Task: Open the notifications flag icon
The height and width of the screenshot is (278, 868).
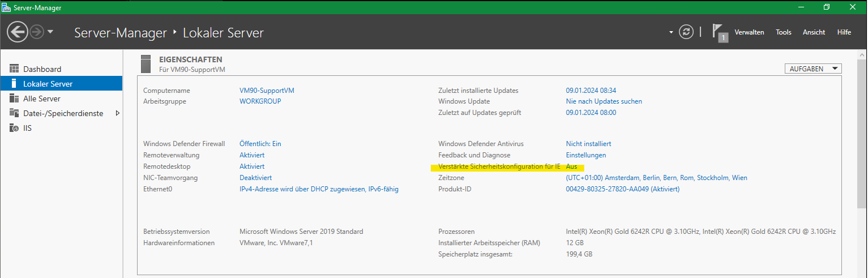Action: click(719, 32)
